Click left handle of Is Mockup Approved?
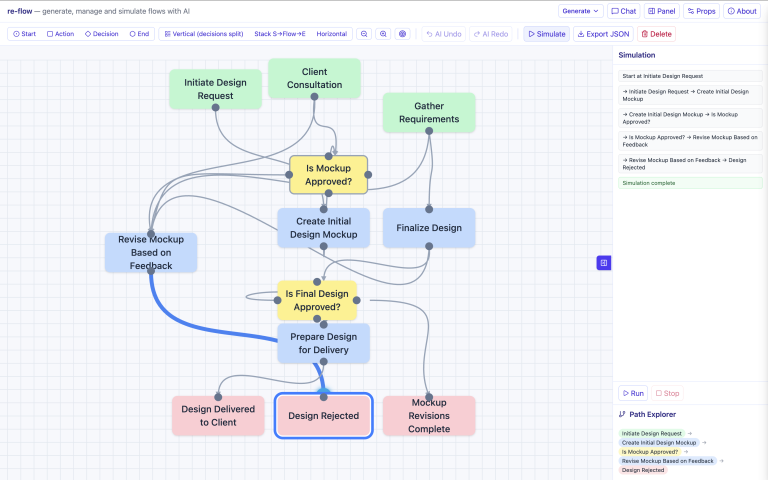768x480 pixels. coord(289,174)
